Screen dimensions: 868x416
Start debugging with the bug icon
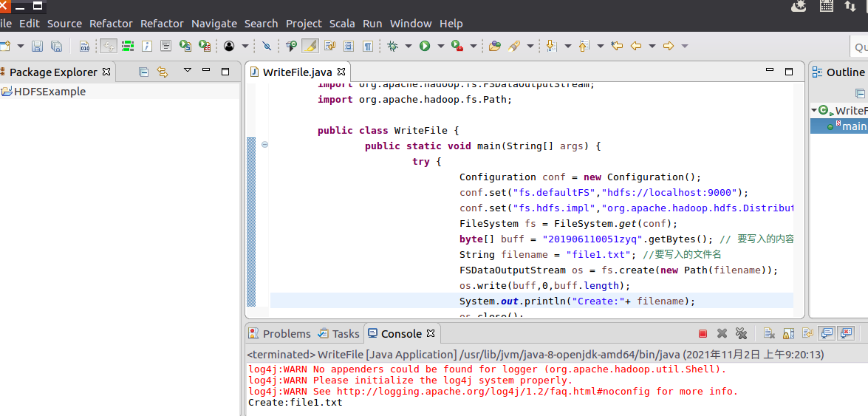tap(392, 46)
